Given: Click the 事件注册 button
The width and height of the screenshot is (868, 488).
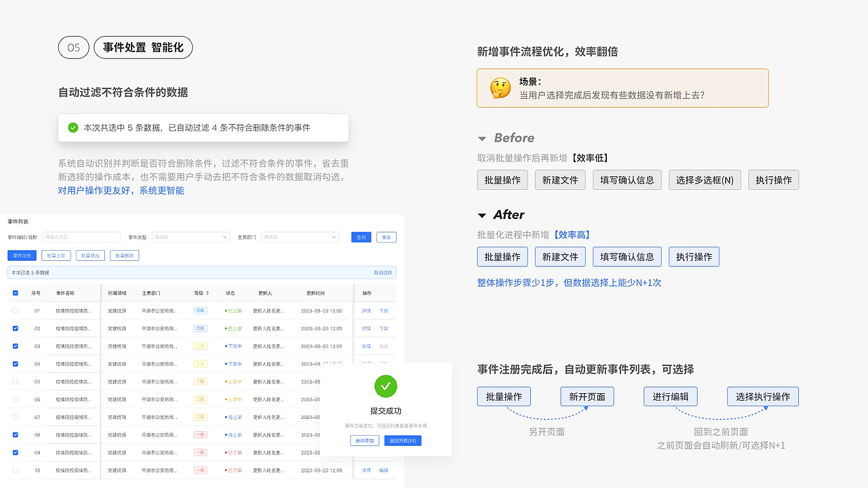Looking at the screenshot, I should [x=22, y=256].
